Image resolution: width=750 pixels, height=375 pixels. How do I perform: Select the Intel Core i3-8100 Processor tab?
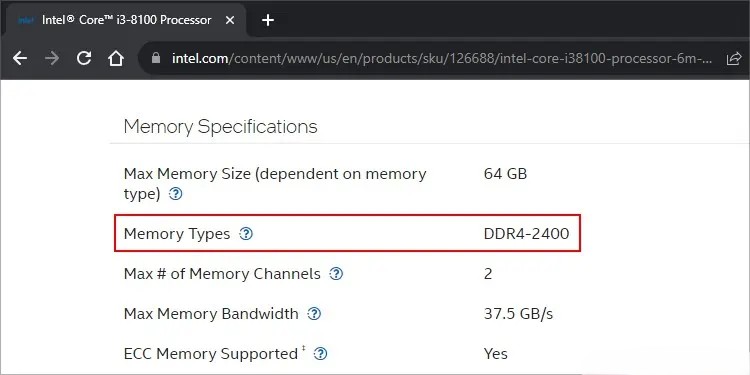[x=126, y=20]
